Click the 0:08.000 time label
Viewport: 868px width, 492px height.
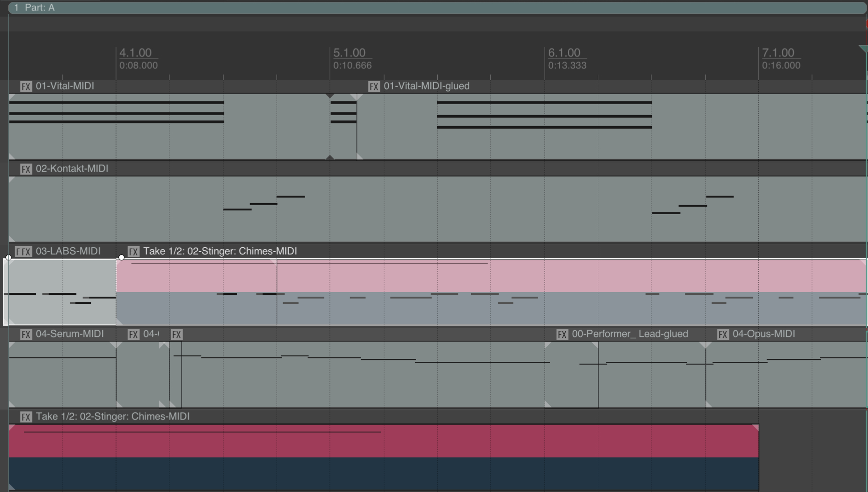click(139, 65)
